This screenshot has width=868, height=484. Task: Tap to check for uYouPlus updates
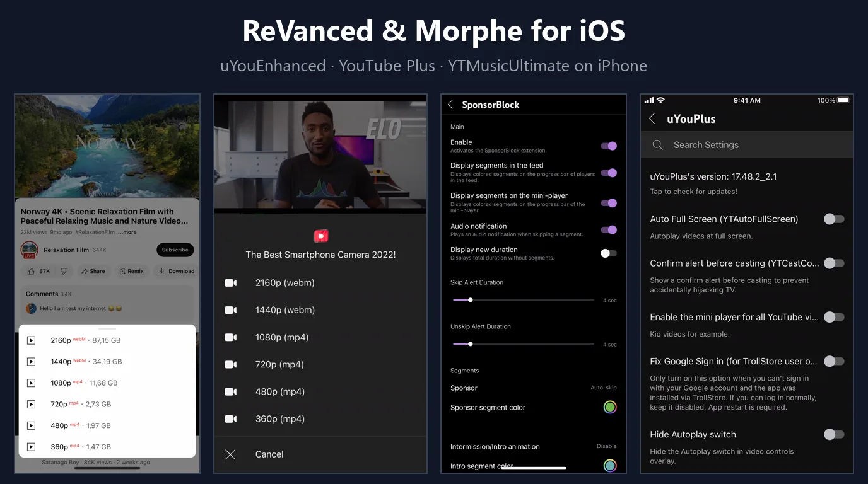click(693, 192)
